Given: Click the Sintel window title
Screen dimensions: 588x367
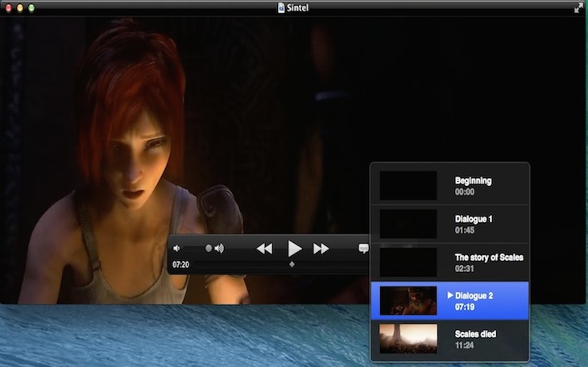Looking at the screenshot, I should [298, 7].
